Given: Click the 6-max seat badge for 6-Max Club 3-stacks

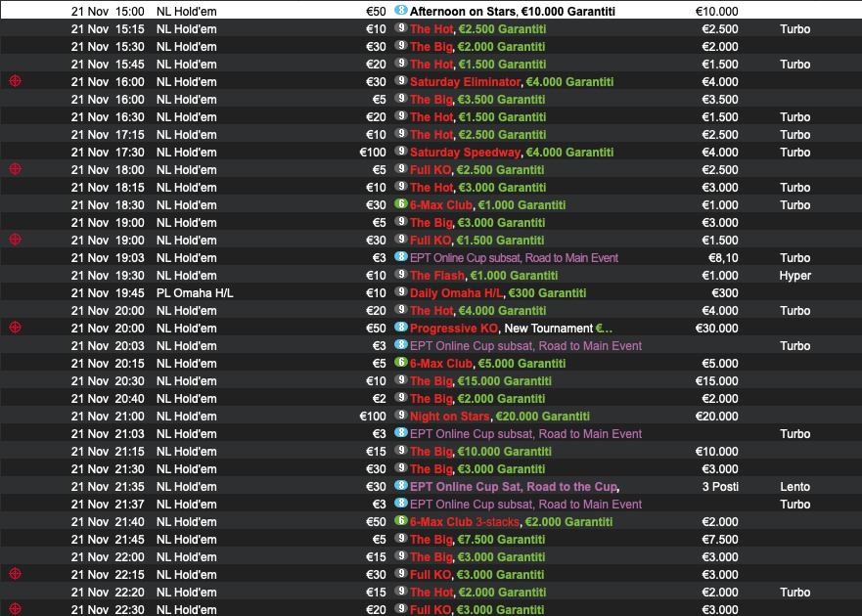Looking at the screenshot, I should click(401, 520).
